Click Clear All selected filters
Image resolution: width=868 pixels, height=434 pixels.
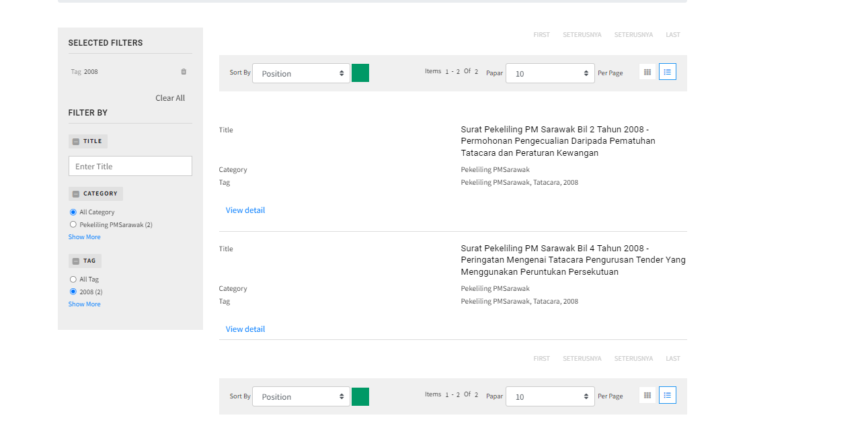click(170, 98)
